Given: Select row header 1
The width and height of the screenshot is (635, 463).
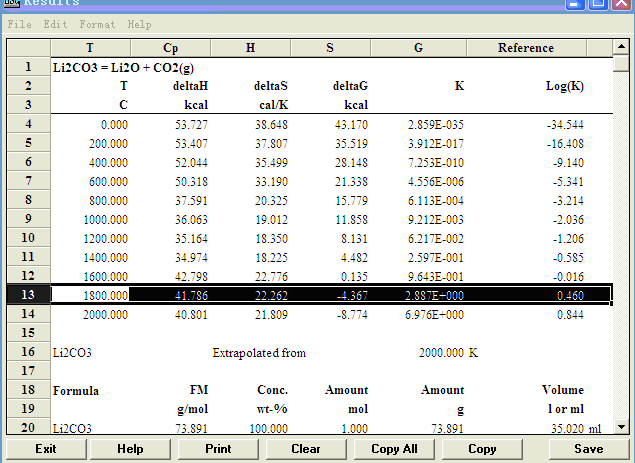Looking at the screenshot, I should point(28,66).
